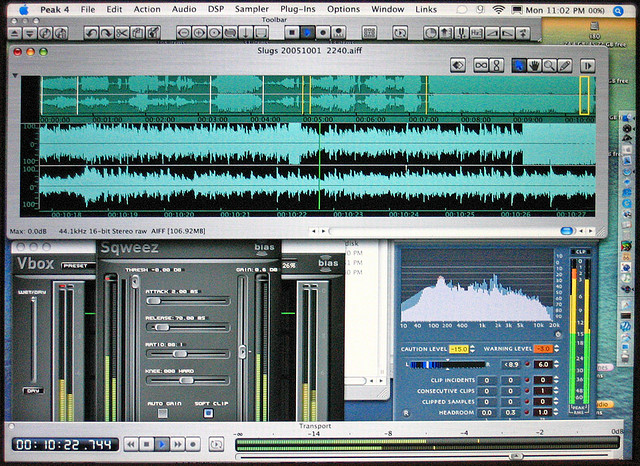Image resolution: width=640 pixels, height=466 pixels.
Task: Adjust the Headroom threshold stepper
Action: click(x=556, y=413)
